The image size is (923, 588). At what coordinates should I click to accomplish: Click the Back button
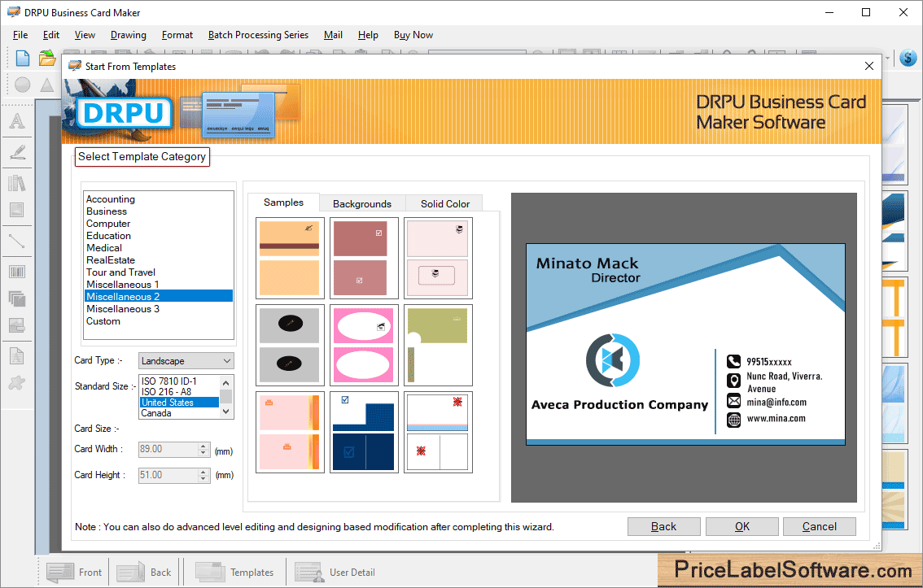(x=664, y=527)
